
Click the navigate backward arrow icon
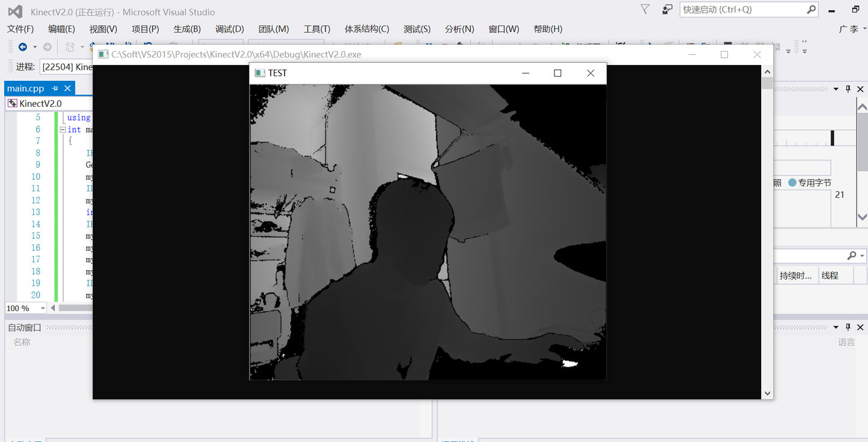click(22, 46)
